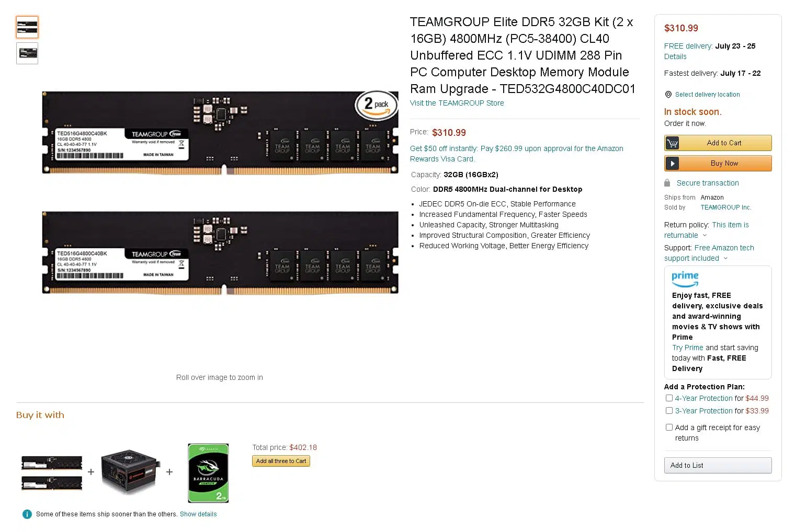795x532 pixels.
Task: Open the Seagate Barracuda hard drive product image
Action: click(208, 473)
